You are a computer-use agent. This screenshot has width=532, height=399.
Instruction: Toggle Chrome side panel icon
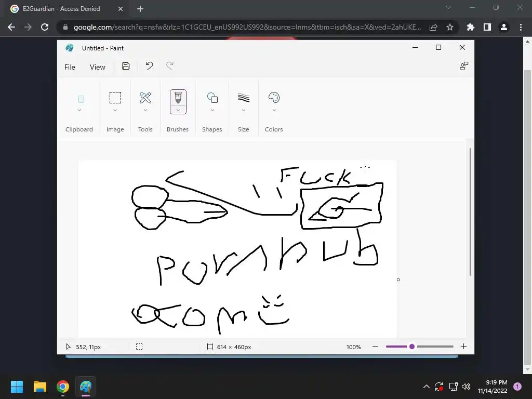487,27
